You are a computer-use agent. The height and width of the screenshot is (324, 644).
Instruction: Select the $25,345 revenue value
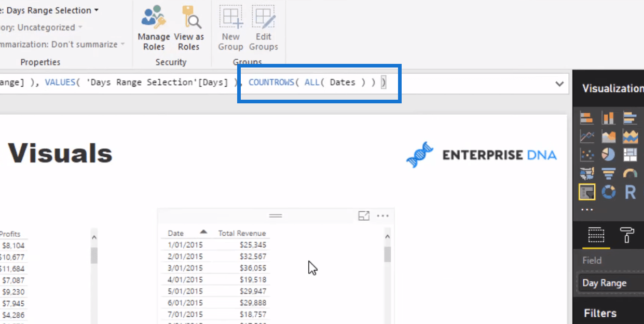coord(253,245)
